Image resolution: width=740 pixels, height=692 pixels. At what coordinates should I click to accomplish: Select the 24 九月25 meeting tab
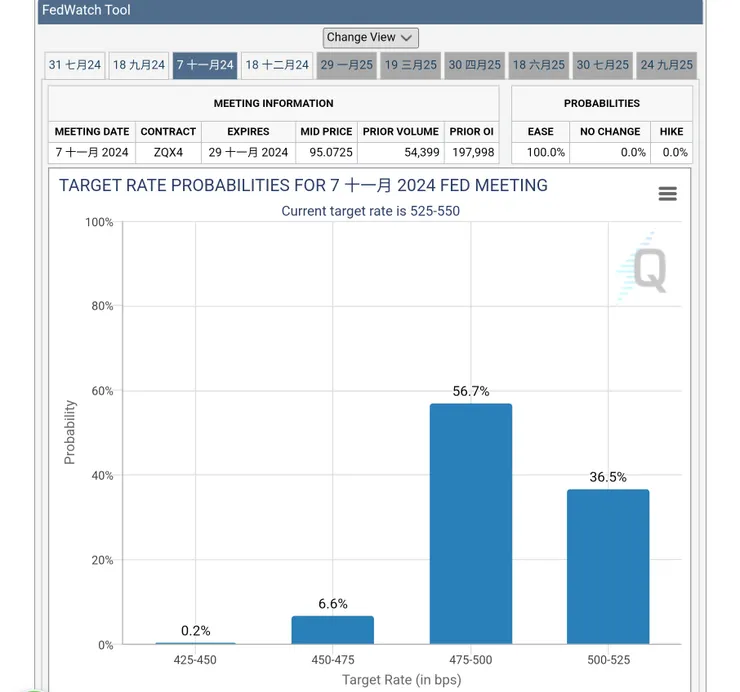click(x=666, y=65)
